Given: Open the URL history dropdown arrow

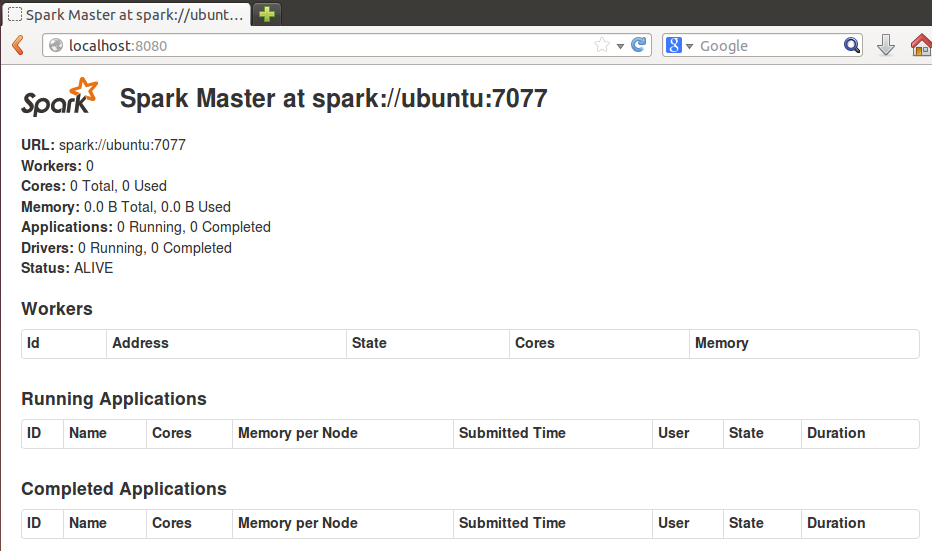Looking at the screenshot, I should pos(620,46).
